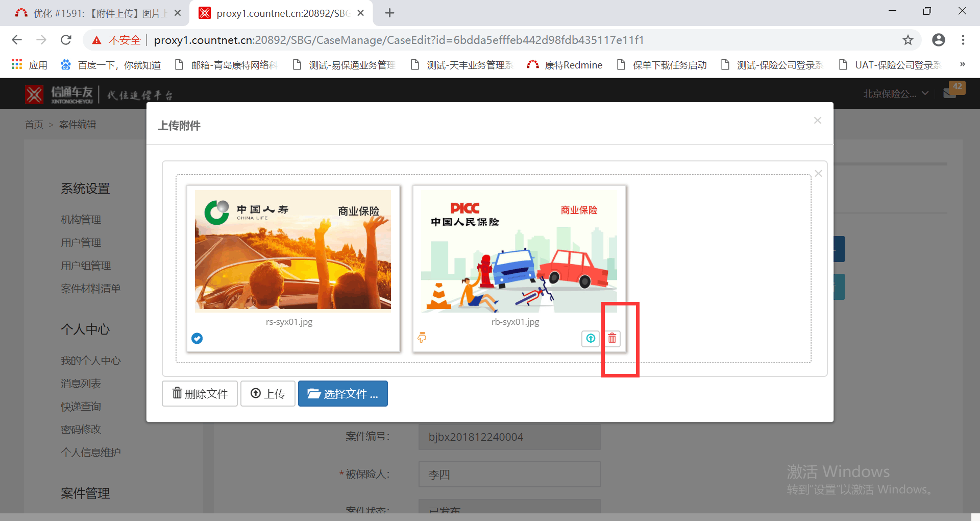Image resolution: width=980 pixels, height=521 pixels.
Task: Open the Chrome profile account icon
Action: pyautogui.click(x=938, y=40)
